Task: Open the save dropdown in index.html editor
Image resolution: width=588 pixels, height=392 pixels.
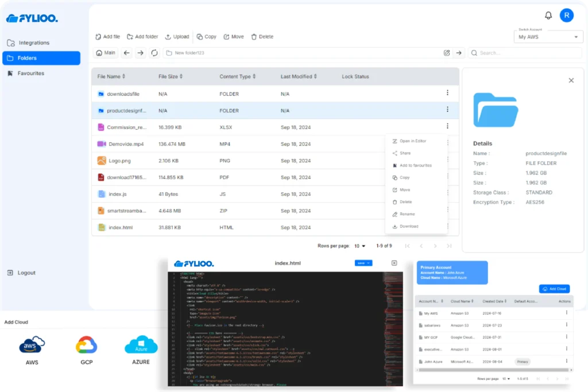Action: pyautogui.click(x=363, y=263)
